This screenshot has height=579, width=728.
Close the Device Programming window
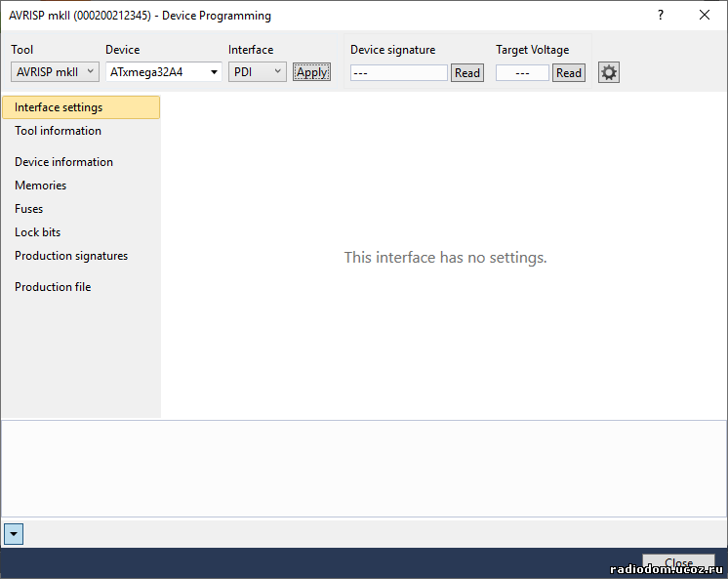(x=705, y=15)
